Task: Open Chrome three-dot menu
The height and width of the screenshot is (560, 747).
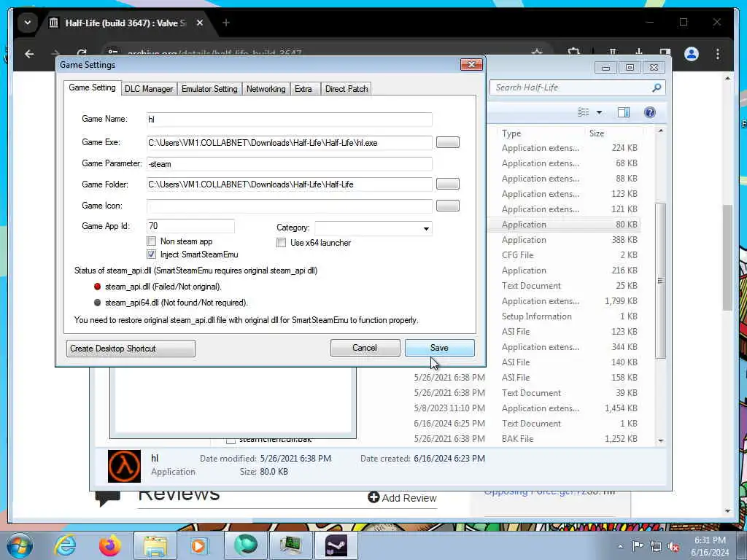Action: tap(718, 54)
